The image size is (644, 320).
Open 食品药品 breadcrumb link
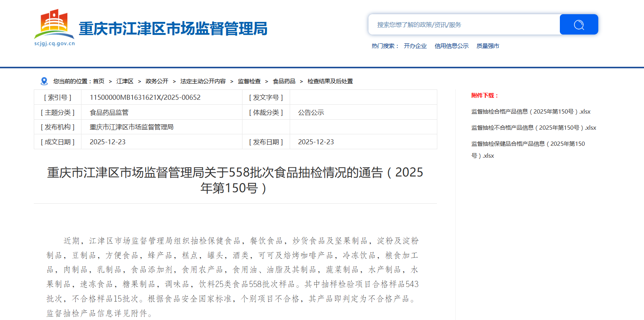pyautogui.click(x=284, y=81)
